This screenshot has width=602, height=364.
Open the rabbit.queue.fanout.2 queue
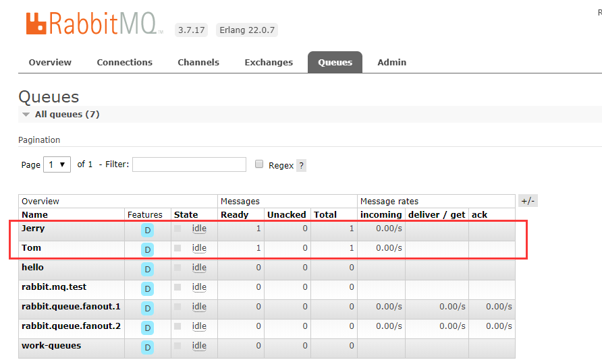pyautogui.click(x=71, y=326)
